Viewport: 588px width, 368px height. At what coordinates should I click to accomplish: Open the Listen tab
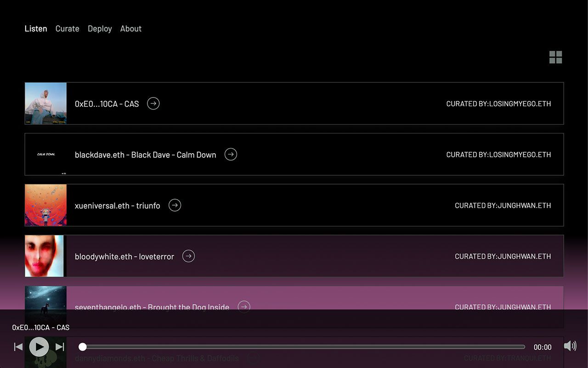pyautogui.click(x=36, y=29)
